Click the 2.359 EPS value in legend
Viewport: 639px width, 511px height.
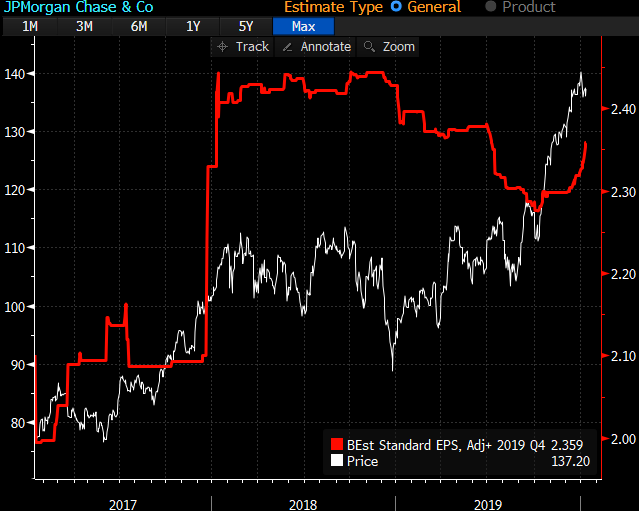(x=567, y=445)
